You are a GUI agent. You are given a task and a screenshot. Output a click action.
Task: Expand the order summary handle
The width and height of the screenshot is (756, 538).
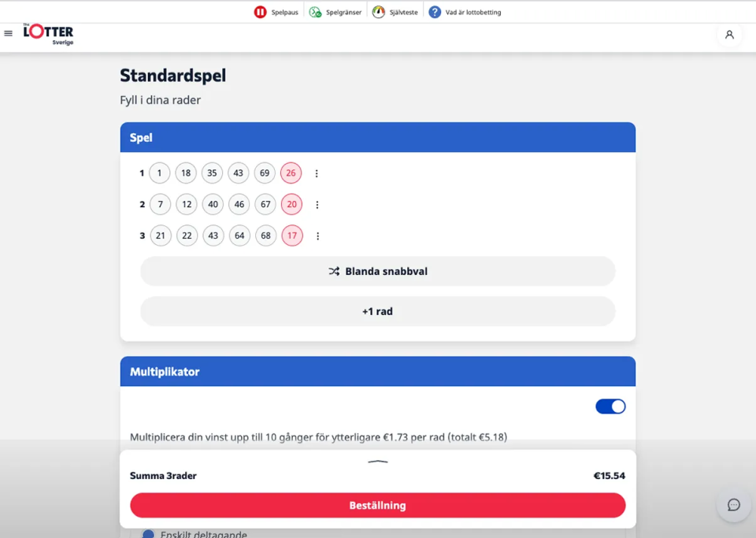(x=378, y=462)
